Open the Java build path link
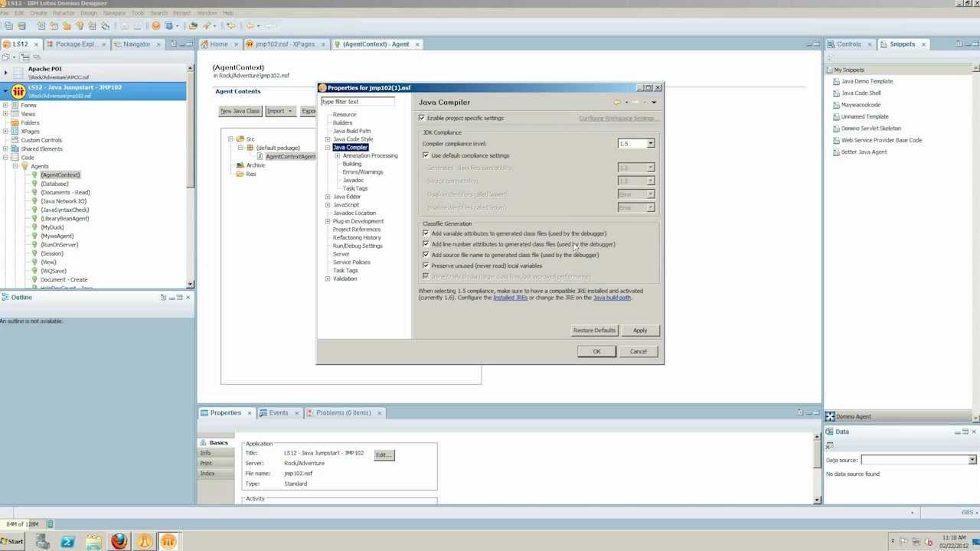Image resolution: width=980 pixels, height=551 pixels. point(612,298)
